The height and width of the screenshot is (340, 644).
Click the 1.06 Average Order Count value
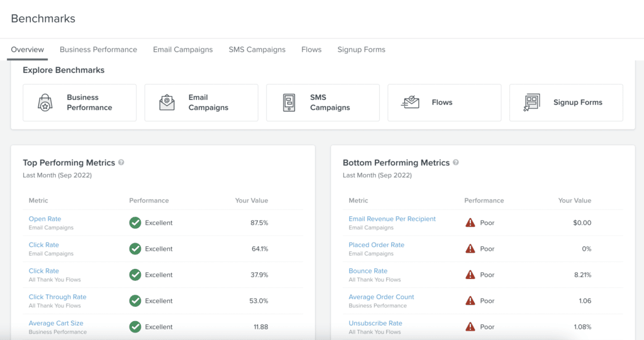pyautogui.click(x=585, y=300)
